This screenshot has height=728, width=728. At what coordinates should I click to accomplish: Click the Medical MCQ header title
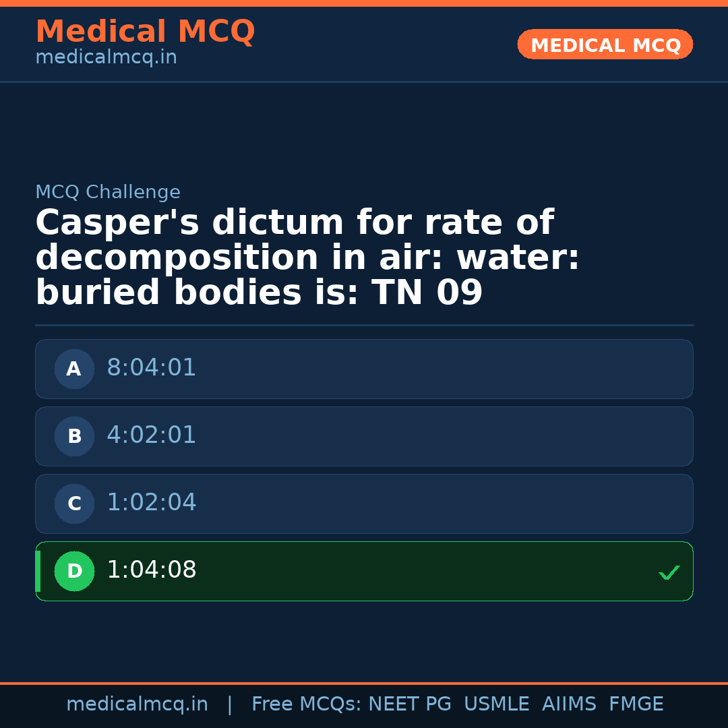click(145, 32)
